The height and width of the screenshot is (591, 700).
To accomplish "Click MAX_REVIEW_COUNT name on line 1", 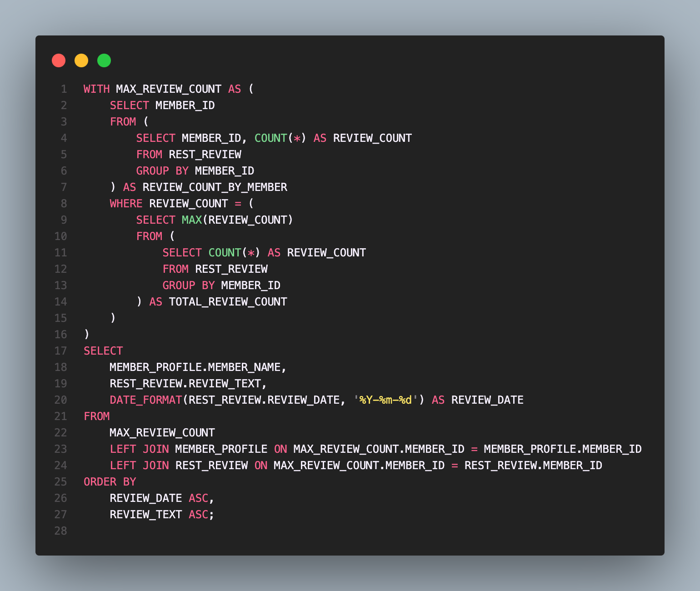I will pos(169,89).
